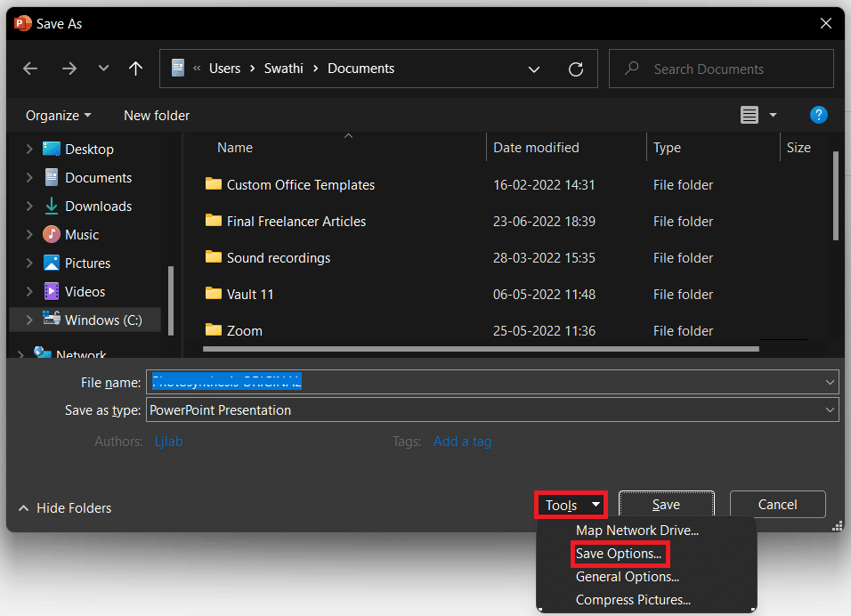The image size is (851, 616).
Task: Refresh the Documents folder view
Action: (x=576, y=68)
